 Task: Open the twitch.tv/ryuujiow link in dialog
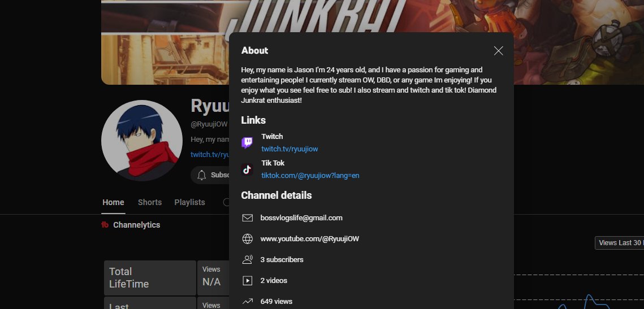click(289, 149)
